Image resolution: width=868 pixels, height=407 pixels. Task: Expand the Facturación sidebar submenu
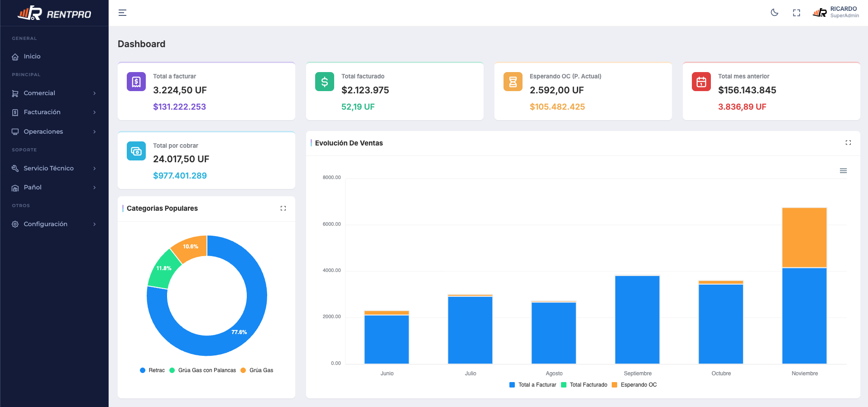click(x=54, y=112)
